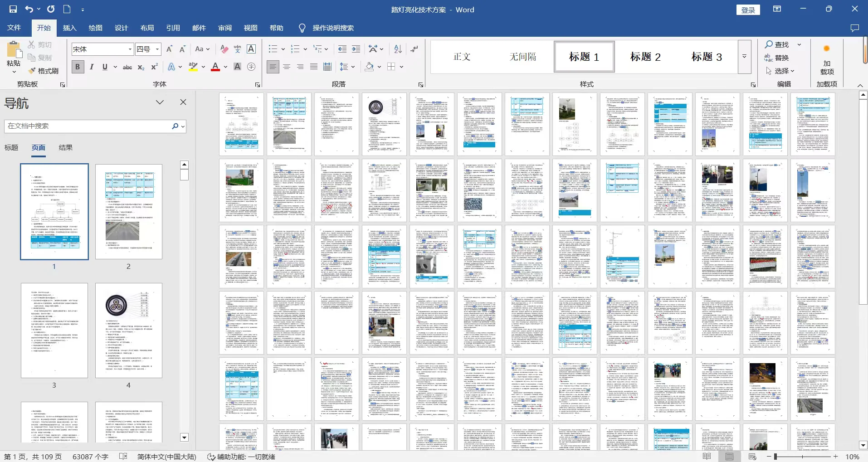868x462 pixels.
Task: Switch to the 设计 (Design) tab
Action: tap(121, 28)
